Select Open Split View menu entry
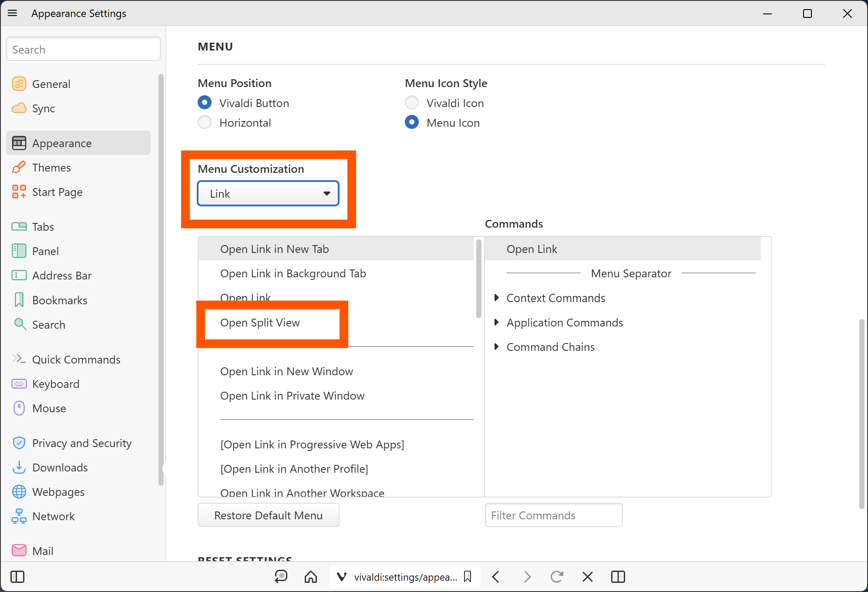Image resolution: width=868 pixels, height=592 pixels. [x=336, y=322]
